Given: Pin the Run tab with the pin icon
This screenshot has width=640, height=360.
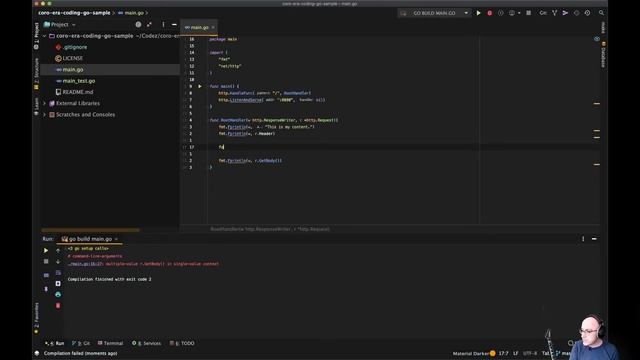Looking at the screenshot, I should [x=46, y=289].
